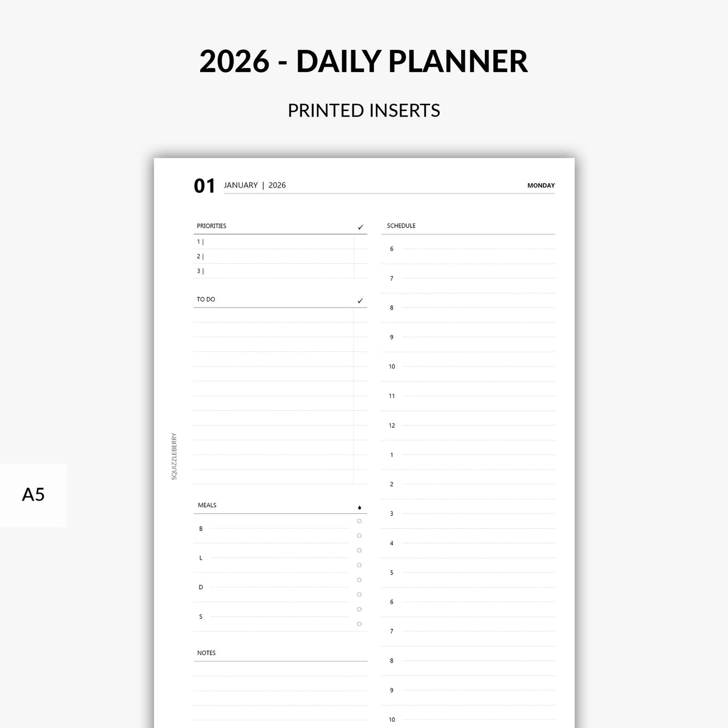Tick the last water tracker circle

point(359,624)
